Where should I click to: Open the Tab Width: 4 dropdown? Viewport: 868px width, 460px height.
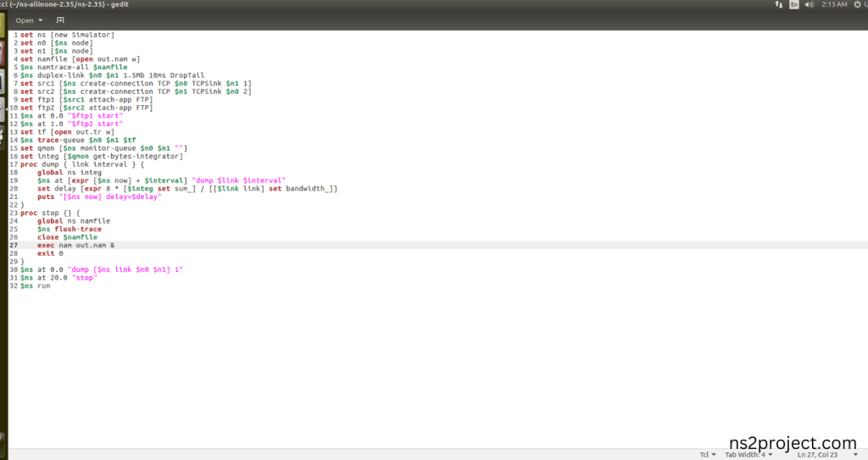click(748, 454)
